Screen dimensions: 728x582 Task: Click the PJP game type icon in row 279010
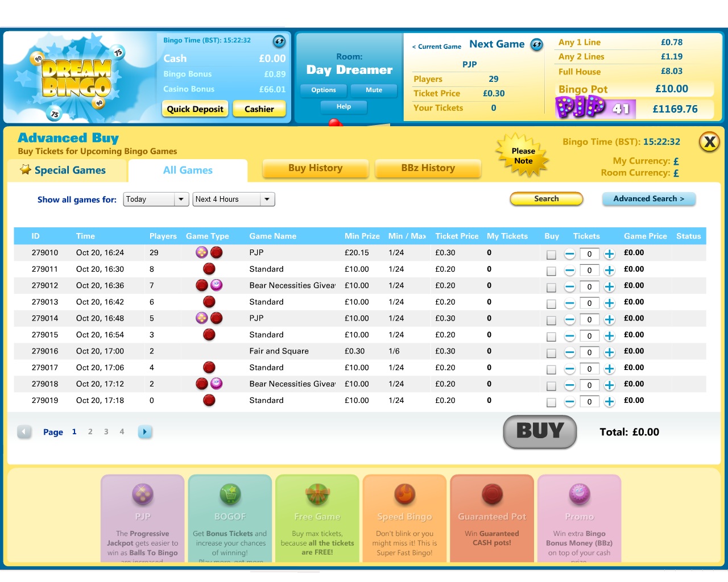[201, 252]
